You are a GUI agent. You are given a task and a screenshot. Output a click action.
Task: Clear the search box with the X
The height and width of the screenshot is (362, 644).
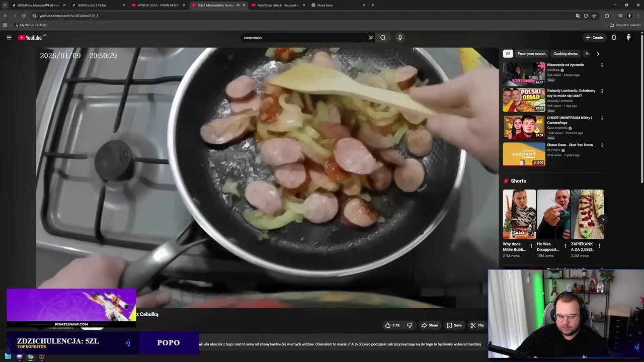[371, 38]
